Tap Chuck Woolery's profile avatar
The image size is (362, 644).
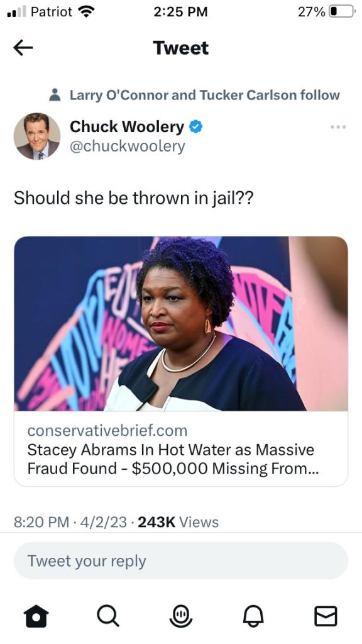point(37,136)
